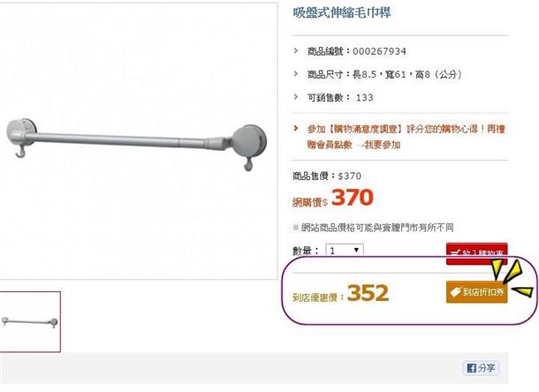Click the tag icon on 到店折扣券
This screenshot has width=539, height=392.
pos(455,292)
